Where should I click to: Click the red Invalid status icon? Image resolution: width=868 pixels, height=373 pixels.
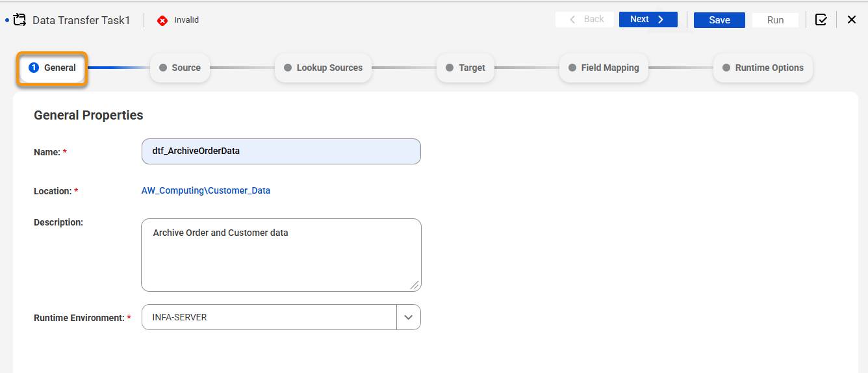click(162, 21)
